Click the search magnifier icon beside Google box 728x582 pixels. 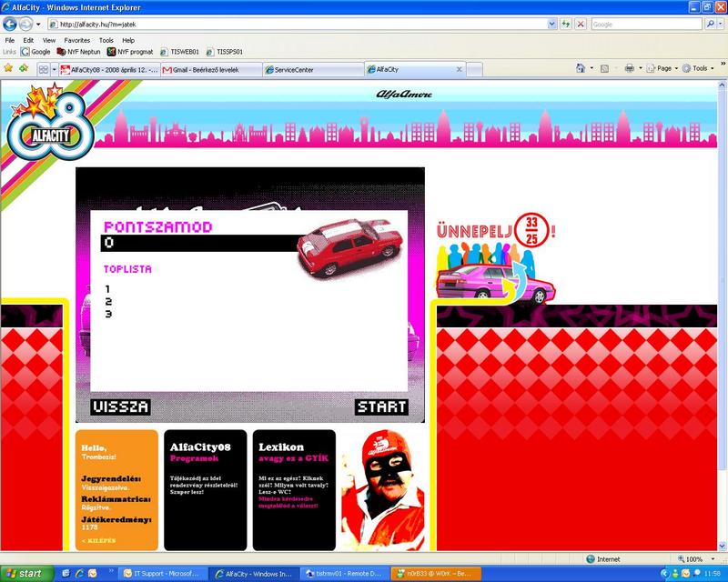click(x=710, y=25)
